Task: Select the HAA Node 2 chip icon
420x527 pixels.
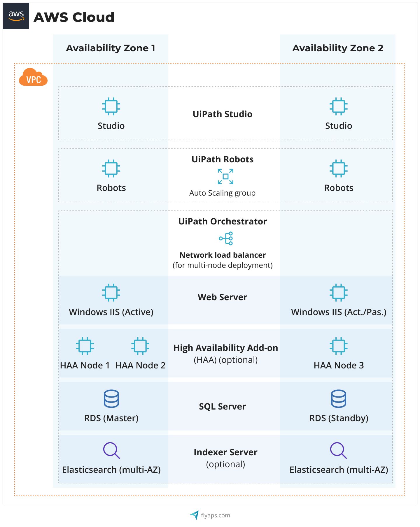Action: (x=140, y=346)
